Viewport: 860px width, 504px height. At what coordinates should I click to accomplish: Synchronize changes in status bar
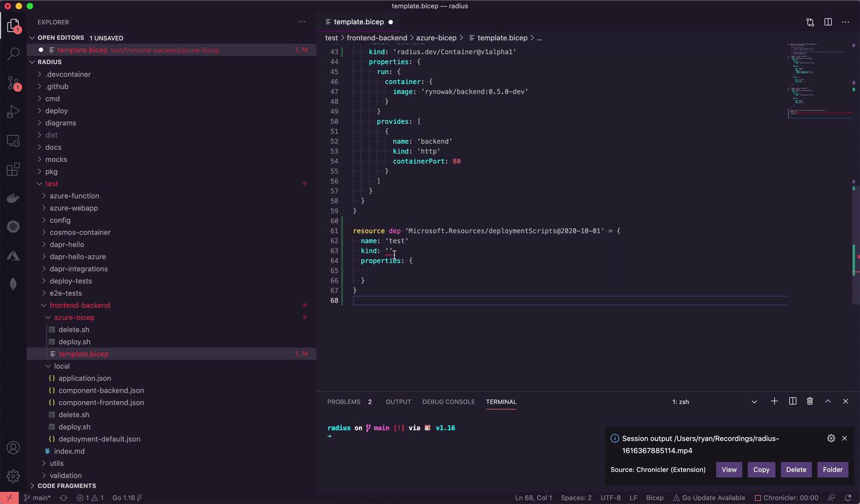point(64,498)
